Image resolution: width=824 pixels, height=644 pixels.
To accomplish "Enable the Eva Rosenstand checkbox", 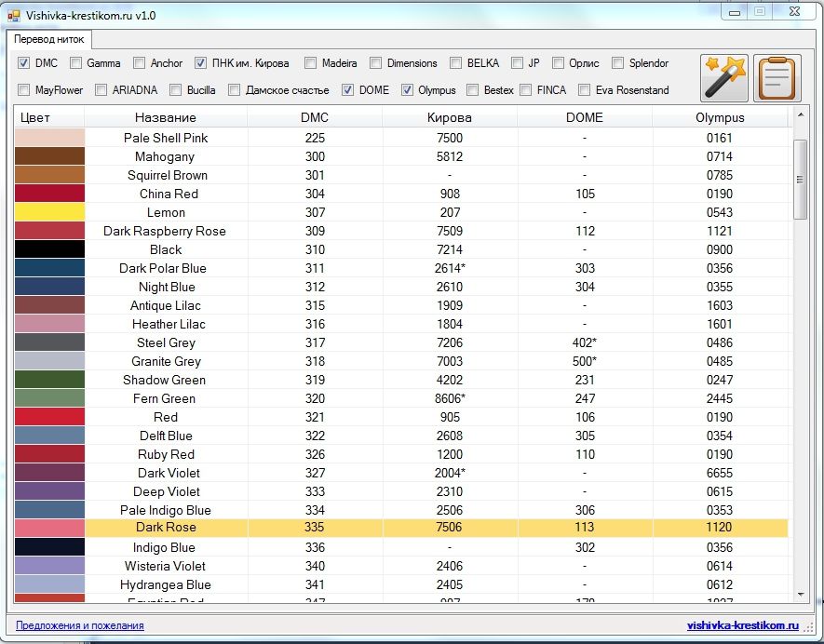I will pos(584,90).
